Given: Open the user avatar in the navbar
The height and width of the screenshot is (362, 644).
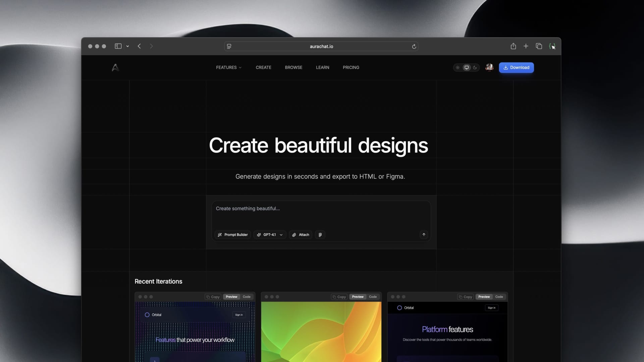Looking at the screenshot, I should pyautogui.click(x=489, y=67).
